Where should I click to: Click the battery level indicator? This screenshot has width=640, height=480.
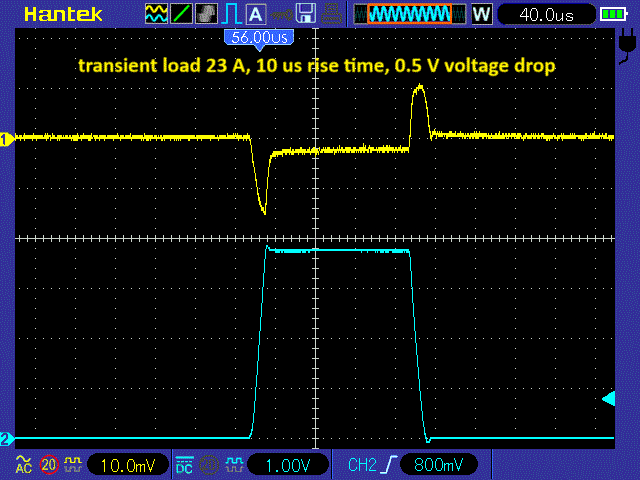click(x=613, y=14)
